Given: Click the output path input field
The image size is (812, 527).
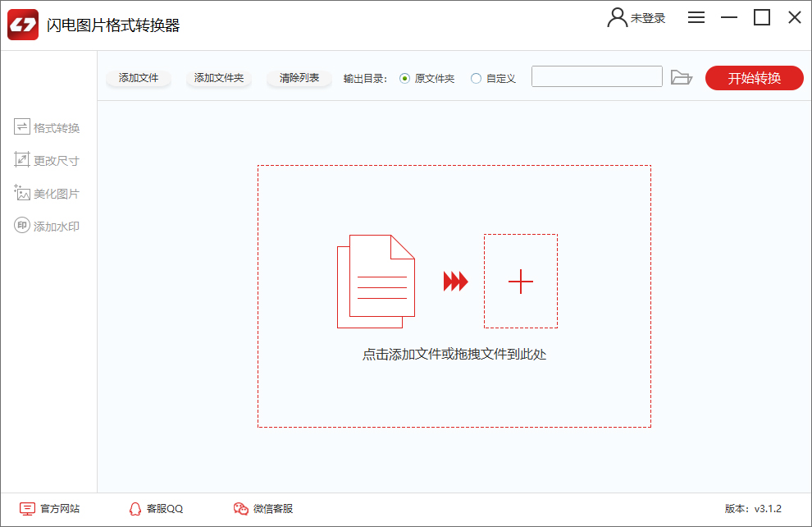Looking at the screenshot, I should pyautogui.click(x=596, y=76).
